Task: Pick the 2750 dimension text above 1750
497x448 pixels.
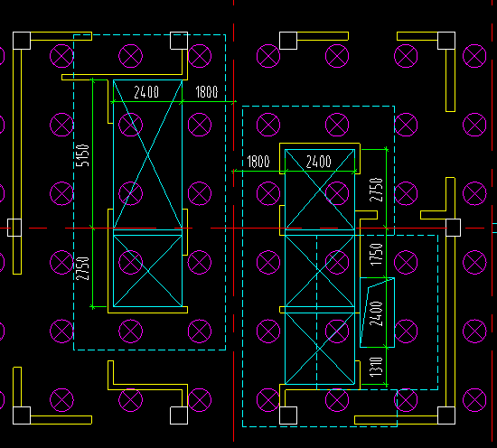Action: tap(376, 190)
